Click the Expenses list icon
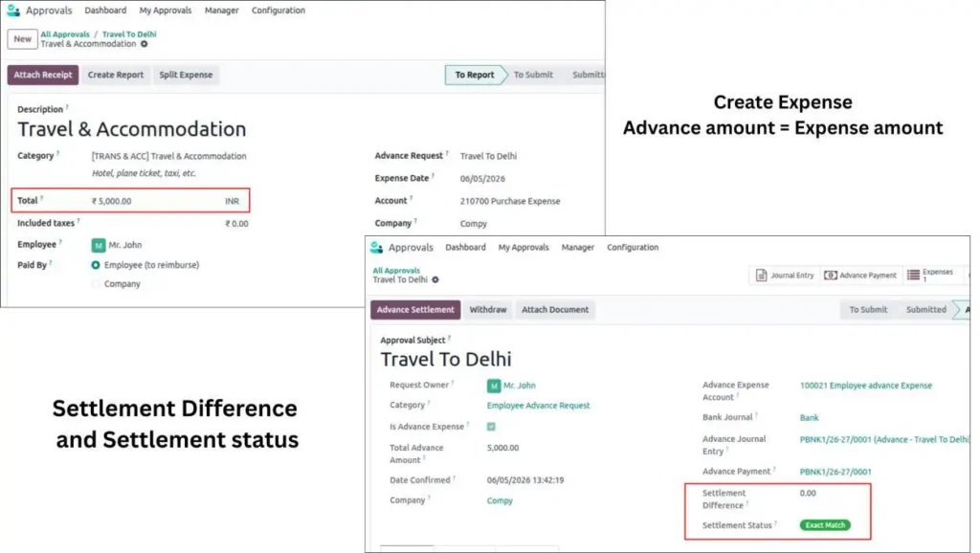The width and height of the screenshot is (980, 553). coord(913,275)
